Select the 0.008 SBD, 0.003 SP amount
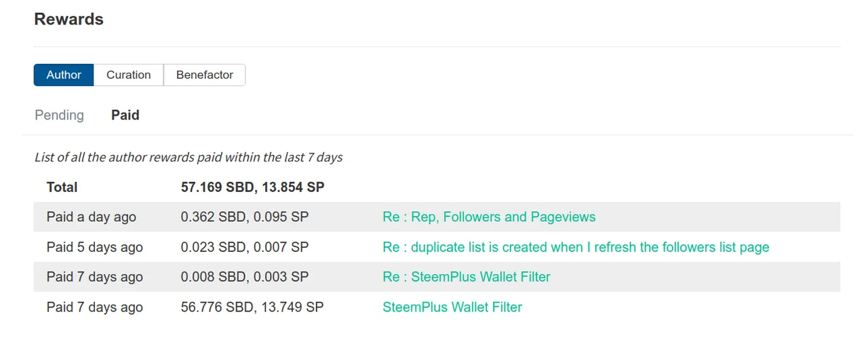This screenshot has height=342, width=868. (245, 277)
